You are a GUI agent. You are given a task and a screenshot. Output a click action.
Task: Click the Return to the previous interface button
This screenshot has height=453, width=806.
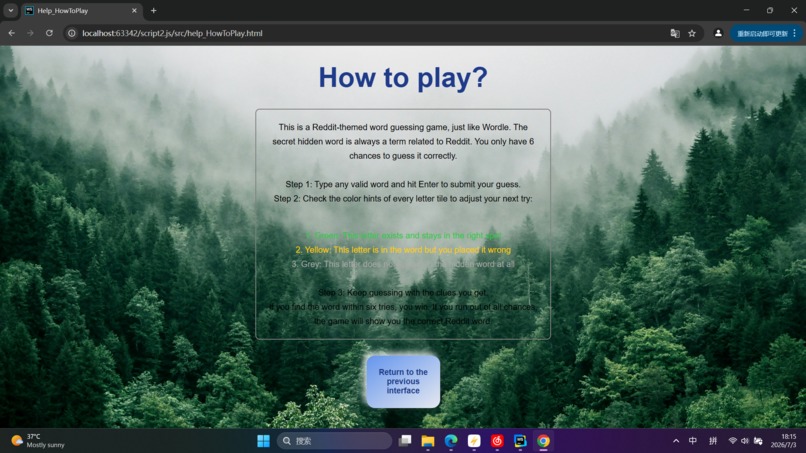coord(403,382)
